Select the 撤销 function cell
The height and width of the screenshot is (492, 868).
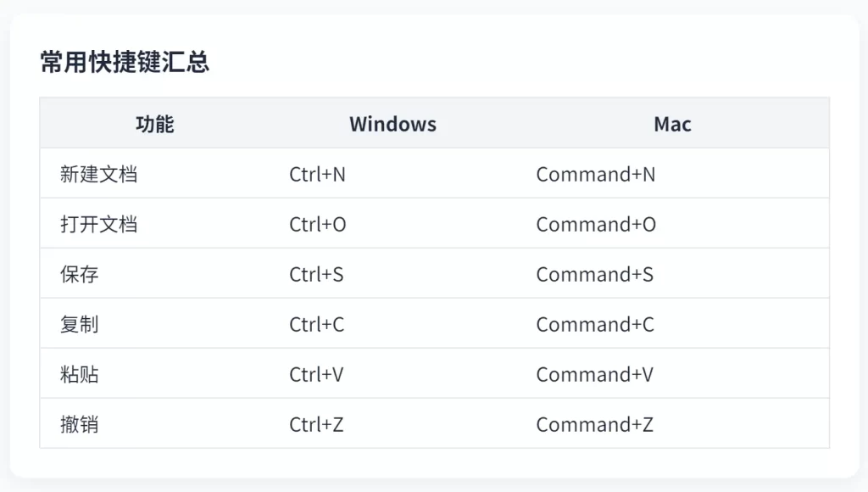80,425
